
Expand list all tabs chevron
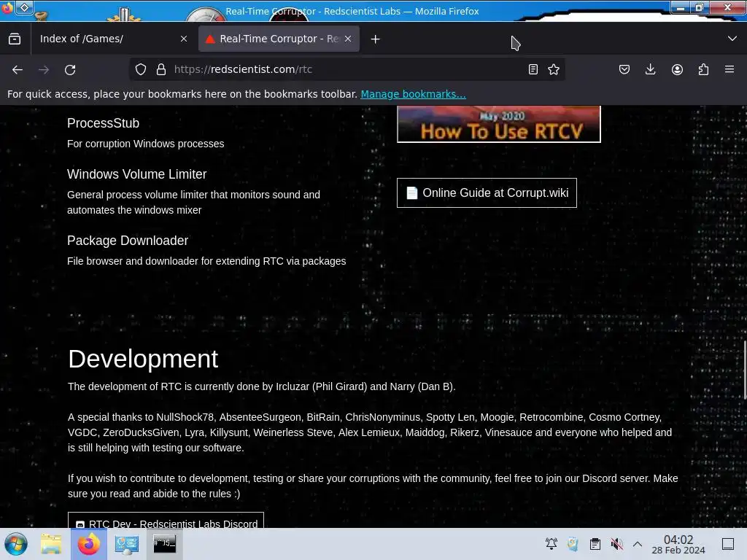click(x=732, y=39)
